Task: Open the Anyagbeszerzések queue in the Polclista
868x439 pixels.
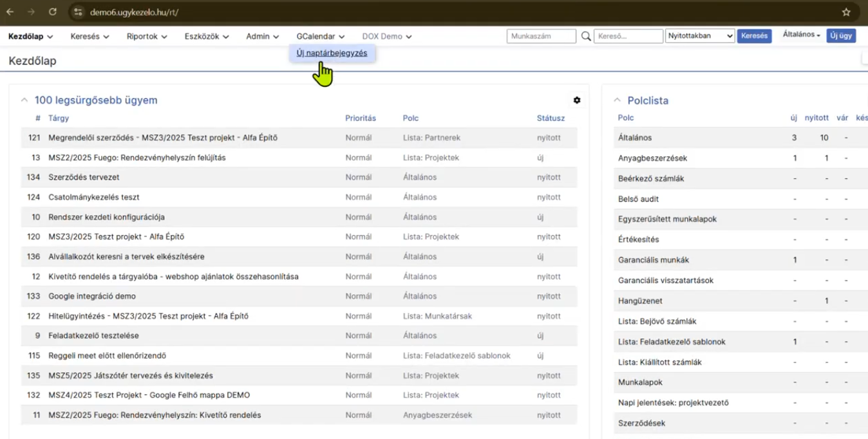Action: click(652, 158)
